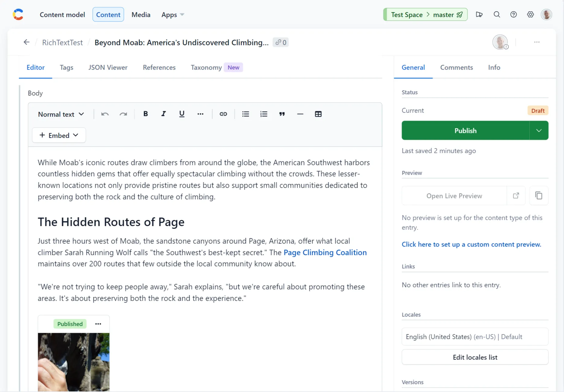564x392 pixels.
Task: Click the incoming links count badge
Action: pos(281,42)
